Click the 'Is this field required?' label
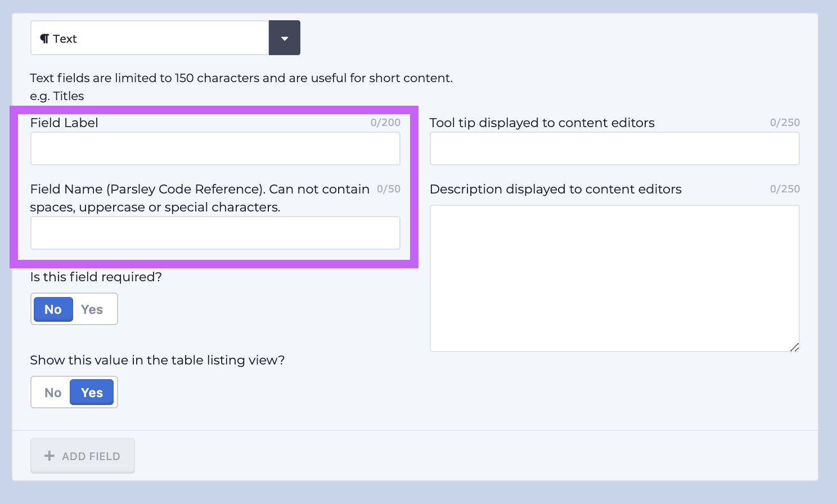Image resolution: width=837 pixels, height=504 pixels. point(96,277)
